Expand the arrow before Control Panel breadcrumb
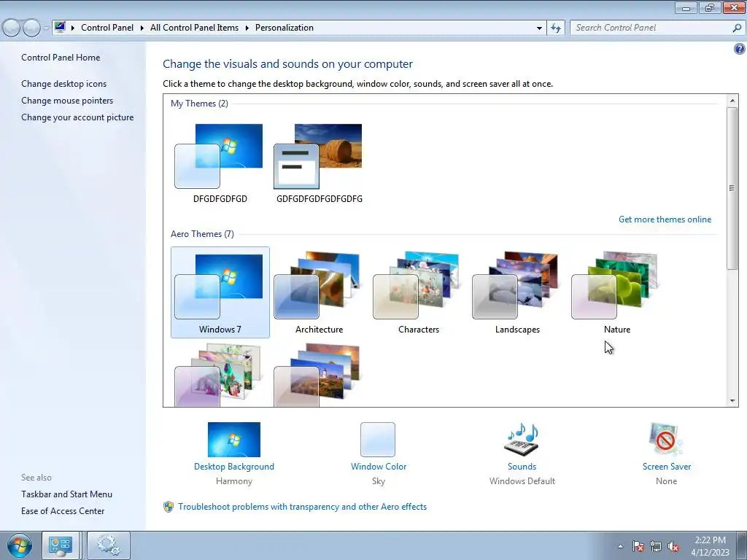The width and height of the screenshot is (747, 560). [73, 28]
